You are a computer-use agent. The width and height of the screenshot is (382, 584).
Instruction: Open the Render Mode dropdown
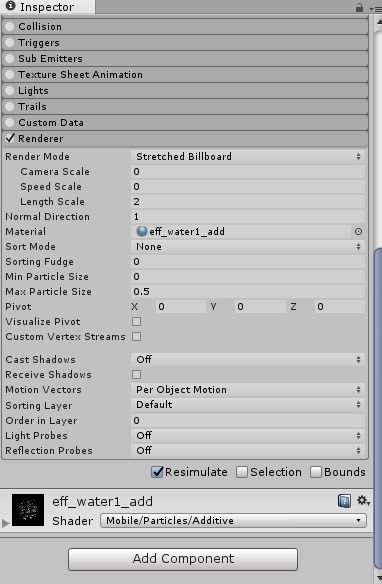point(248,156)
